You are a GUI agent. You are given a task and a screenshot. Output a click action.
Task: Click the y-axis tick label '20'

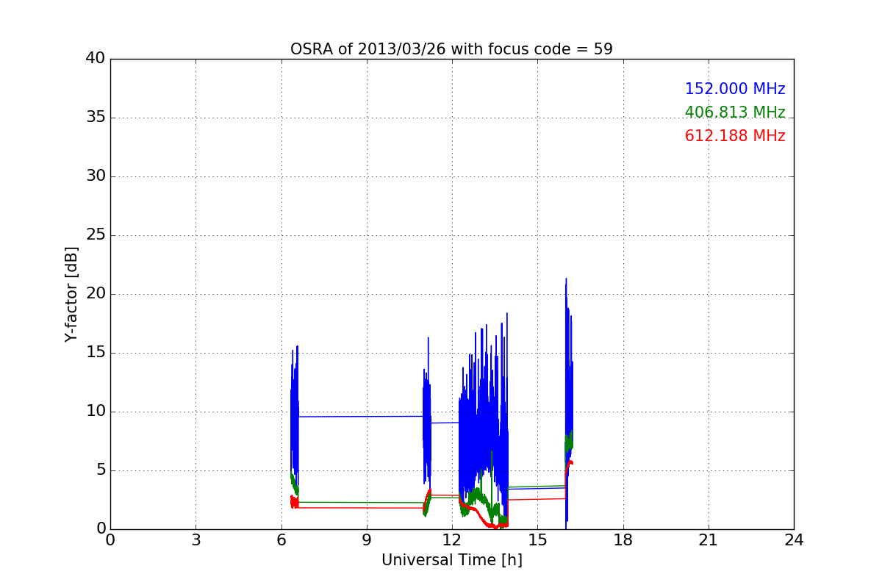coord(96,294)
